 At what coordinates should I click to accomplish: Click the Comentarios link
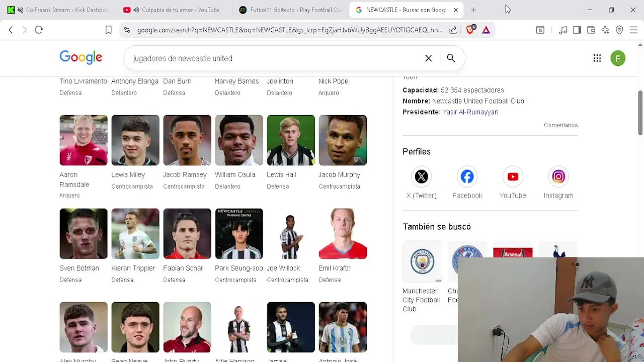pyautogui.click(x=560, y=125)
